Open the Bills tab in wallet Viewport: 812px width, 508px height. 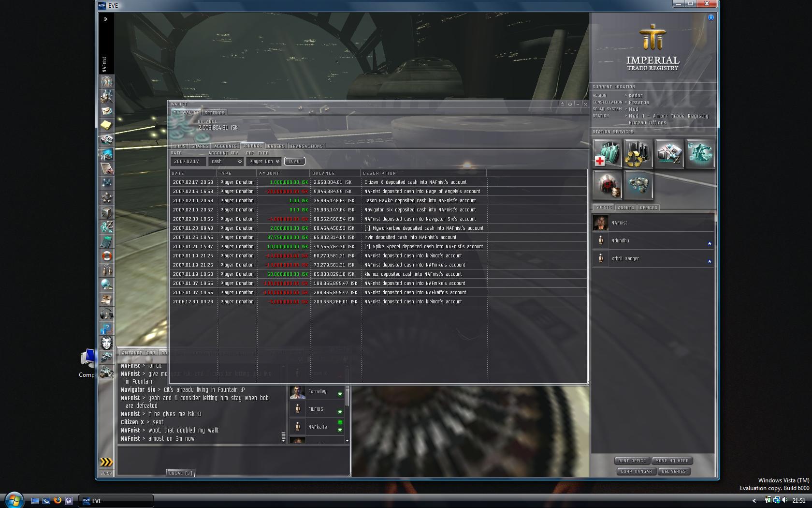(179, 146)
